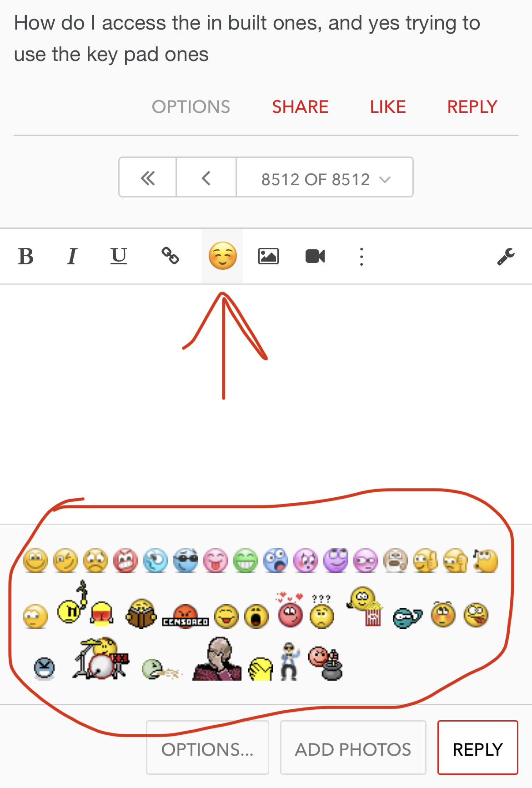This screenshot has width=532, height=788.
Task: Click in the empty reply text area
Action: 266,404
